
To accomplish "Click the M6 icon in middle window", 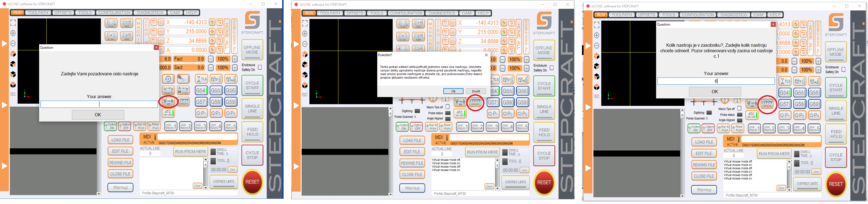I will pyautogui.click(x=460, y=103).
